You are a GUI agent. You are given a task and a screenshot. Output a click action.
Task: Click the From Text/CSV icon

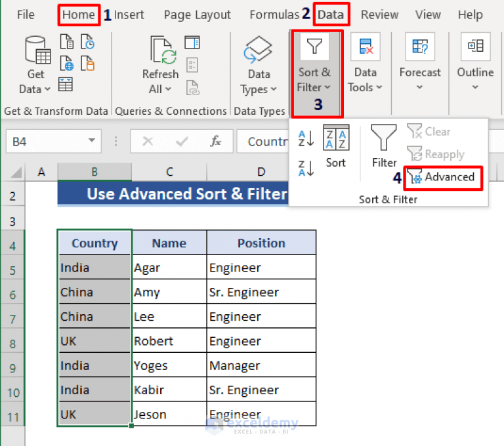[x=67, y=41]
